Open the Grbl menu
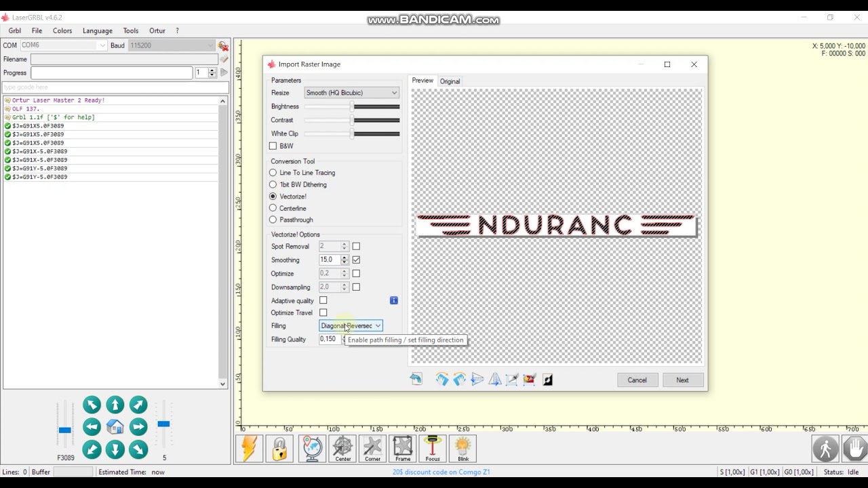The height and width of the screenshot is (488, 868). (14, 30)
